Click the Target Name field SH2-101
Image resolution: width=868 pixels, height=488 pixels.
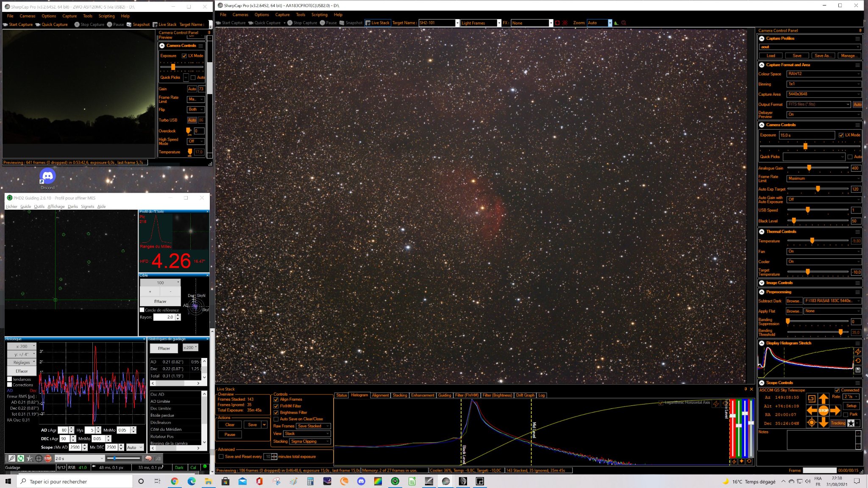[437, 23]
